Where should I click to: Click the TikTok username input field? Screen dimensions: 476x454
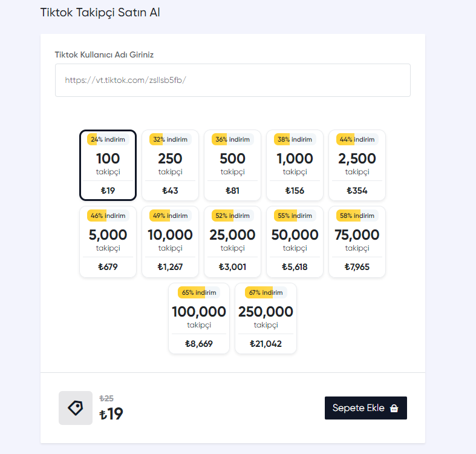[x=232, y=81]
